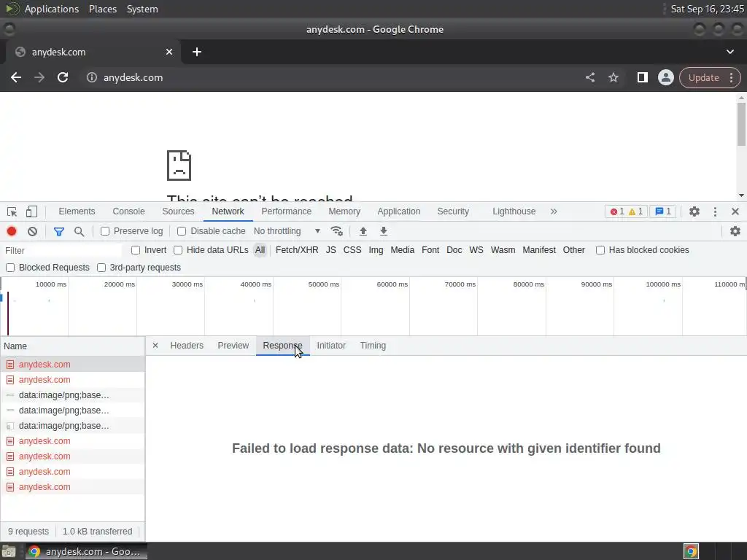
Task: Import HAR file upload arrow
Action: (x=363, y=231)
